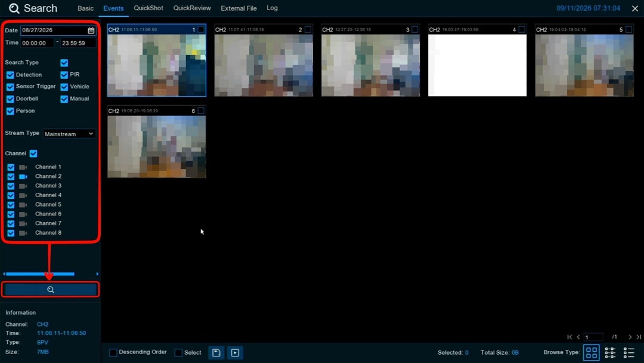Select event clip 3 checkbox
This screenshot has width=644, height=363.
(415, 30)
